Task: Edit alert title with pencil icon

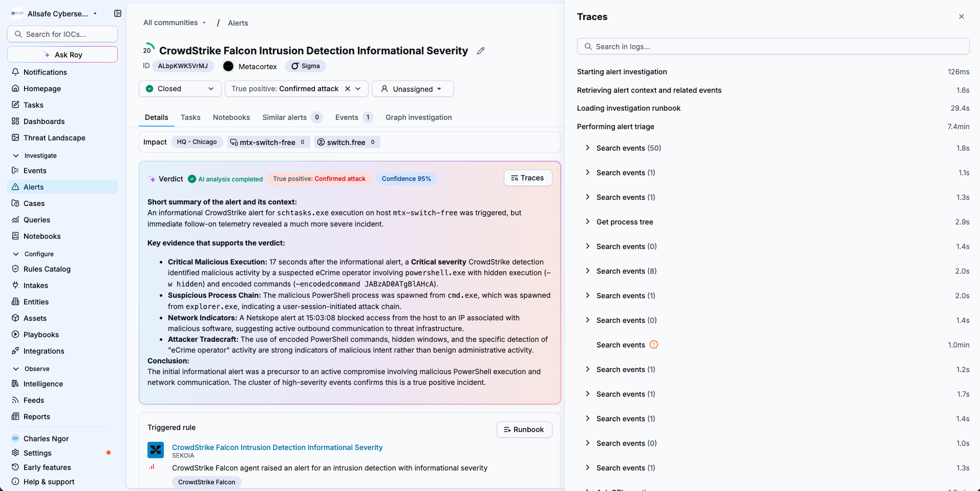Action: point(481,51)
